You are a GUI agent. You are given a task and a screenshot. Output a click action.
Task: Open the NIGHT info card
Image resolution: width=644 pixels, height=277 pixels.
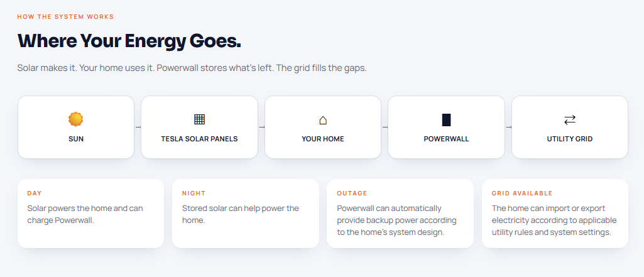246,214
